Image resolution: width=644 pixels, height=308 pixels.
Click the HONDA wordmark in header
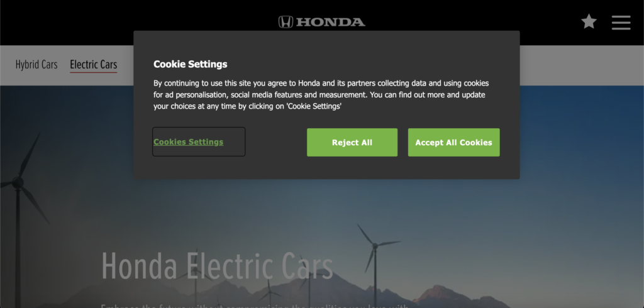pos(331,22)
